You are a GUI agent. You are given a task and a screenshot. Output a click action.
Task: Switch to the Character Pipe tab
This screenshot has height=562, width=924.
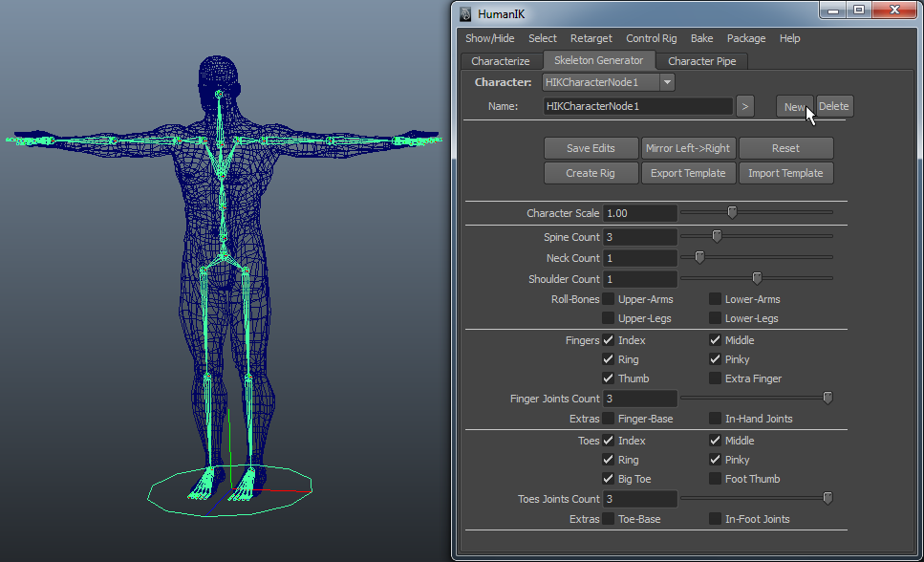point(702,61)
